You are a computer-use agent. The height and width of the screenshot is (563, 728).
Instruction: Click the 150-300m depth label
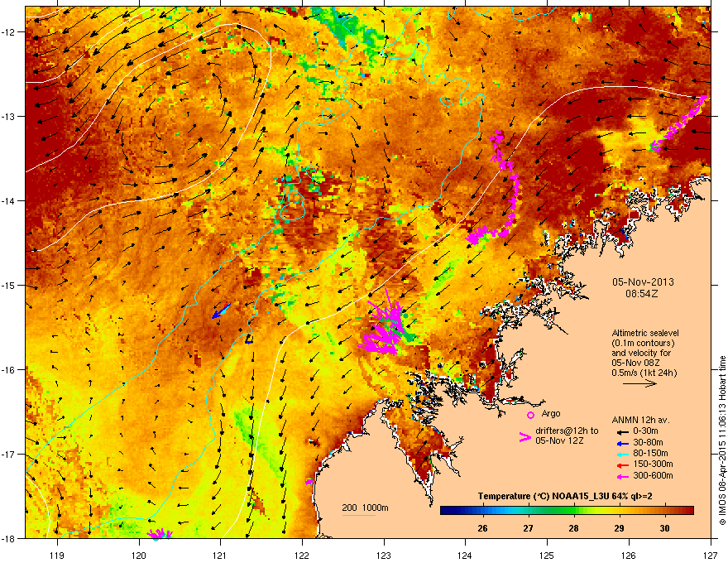click(653, 464)
